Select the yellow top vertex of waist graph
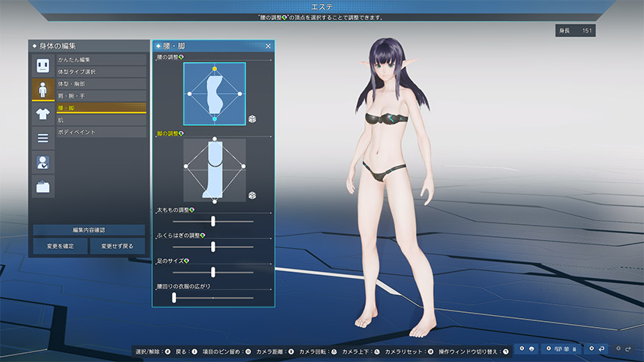 click(x=215, y=69)
